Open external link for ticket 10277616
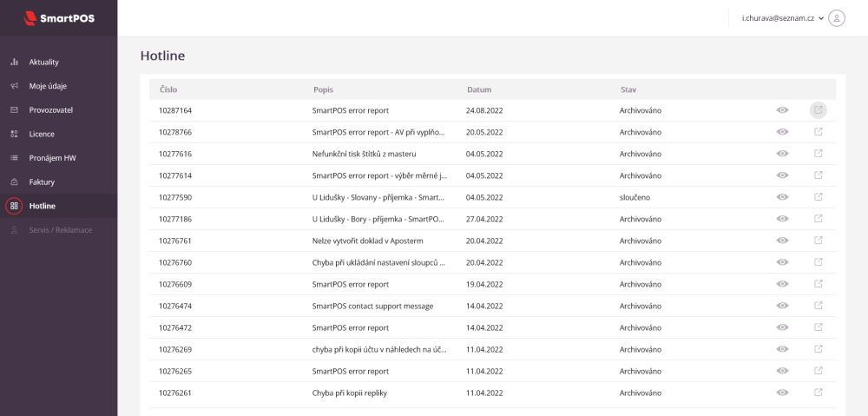868x416 pixels. (818, 154)
